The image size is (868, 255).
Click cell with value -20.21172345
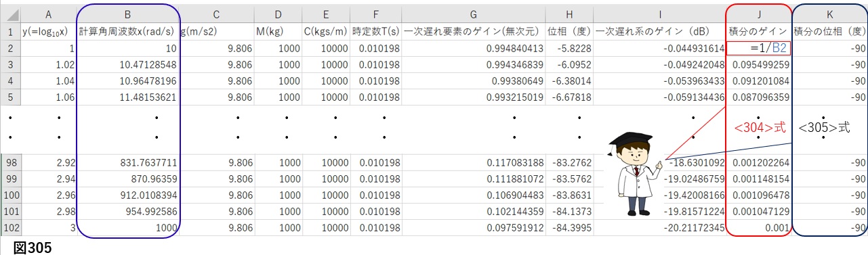[660, 228]
